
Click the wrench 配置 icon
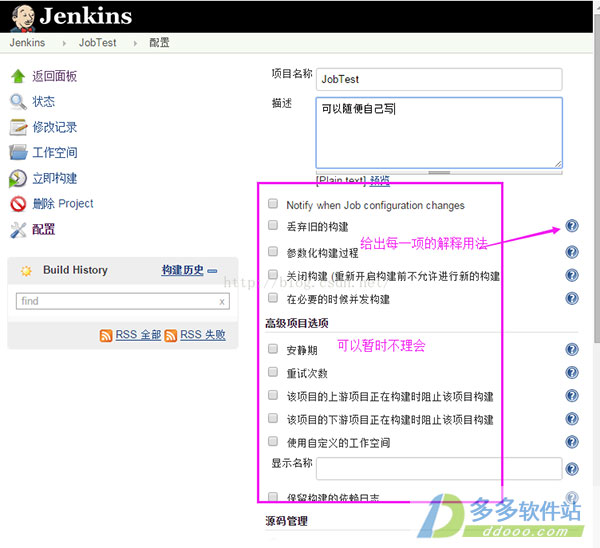click(18, 230)
